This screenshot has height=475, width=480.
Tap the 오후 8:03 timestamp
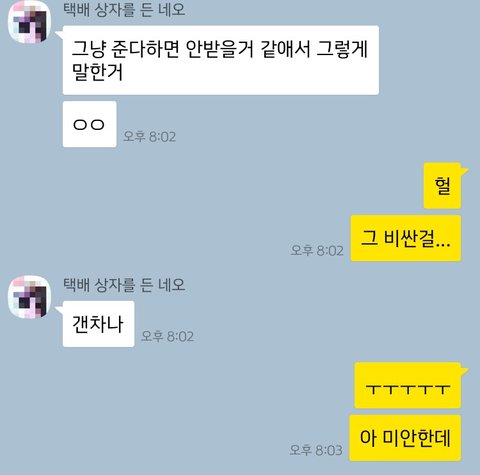click(316, 450)
